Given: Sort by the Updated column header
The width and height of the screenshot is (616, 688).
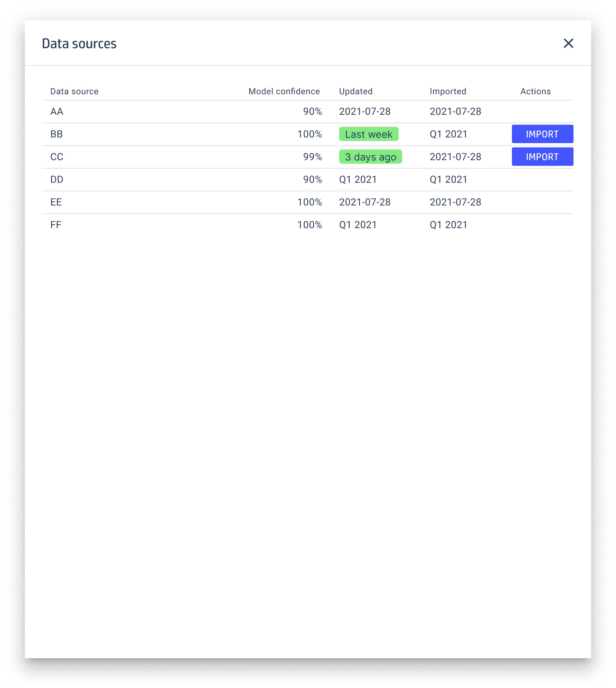Looking at the screenshot, I should (356, 91).
